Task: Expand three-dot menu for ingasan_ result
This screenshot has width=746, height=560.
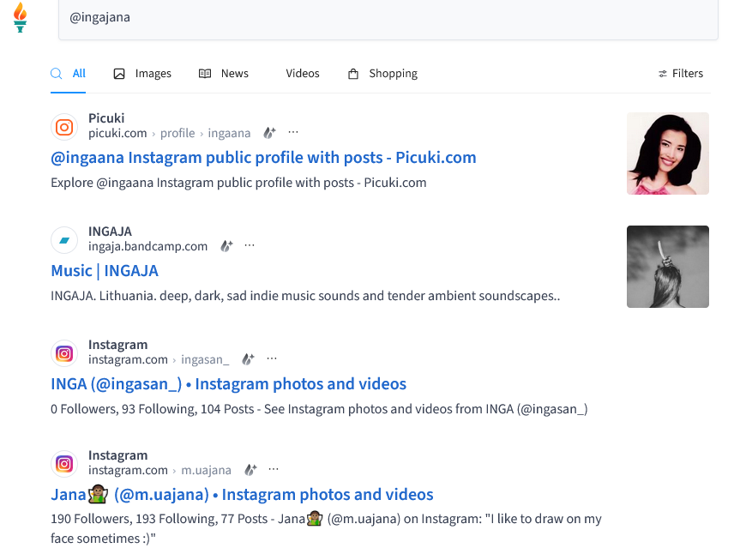Action: pos(272,359)
